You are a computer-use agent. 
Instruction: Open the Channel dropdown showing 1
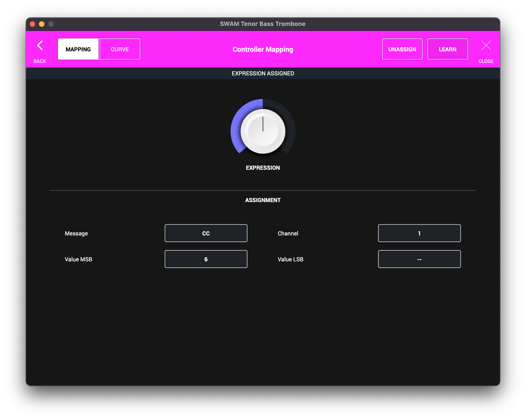tap(419, 233)
